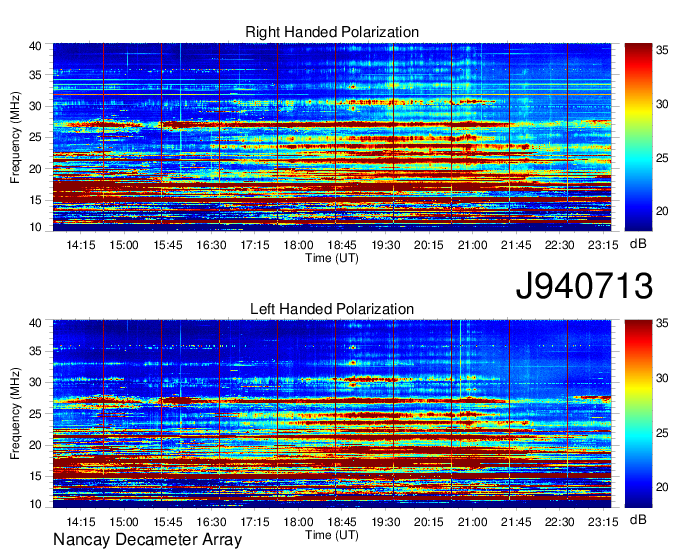Click "16:30" time tick of Right Handed plot
Image resolution: width=680 pixels, height=552 pixels.
click(212, 245)
